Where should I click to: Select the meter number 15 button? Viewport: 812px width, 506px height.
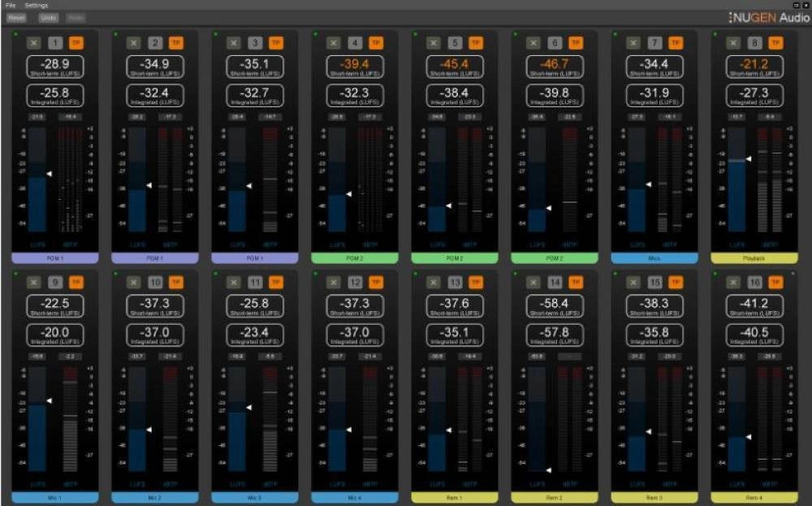point(655,283)
